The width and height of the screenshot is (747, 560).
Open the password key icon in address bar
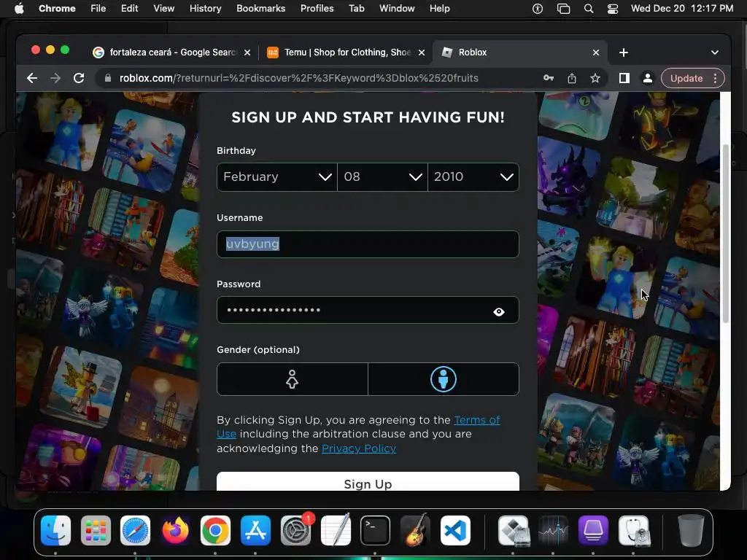coord(549,78)
